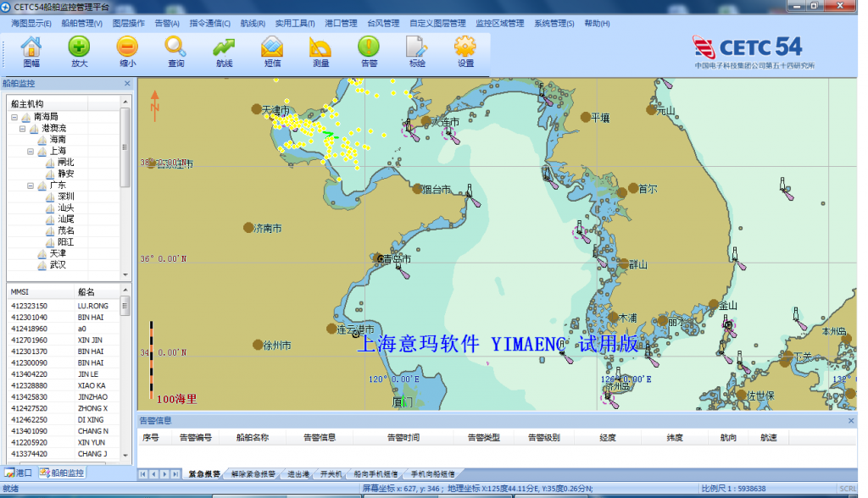Switch to the 进出港 alarm tab
The width and height of the screenshot is (868, 498).
[x=298, y=474]
